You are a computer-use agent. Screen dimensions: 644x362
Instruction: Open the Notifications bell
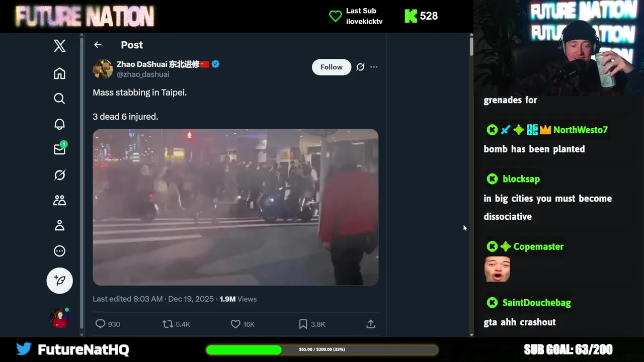click(x=59, y=124)
